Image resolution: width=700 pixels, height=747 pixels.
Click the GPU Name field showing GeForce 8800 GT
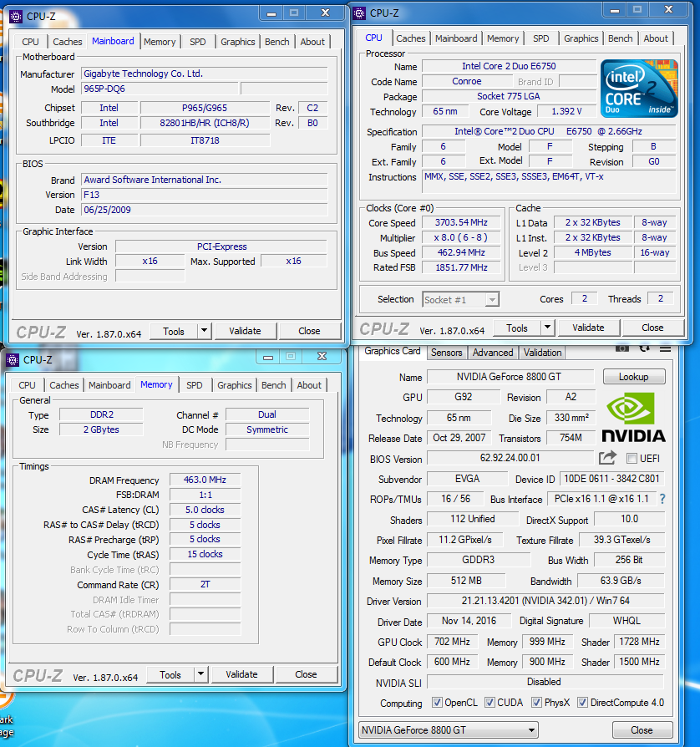point(510,377)
